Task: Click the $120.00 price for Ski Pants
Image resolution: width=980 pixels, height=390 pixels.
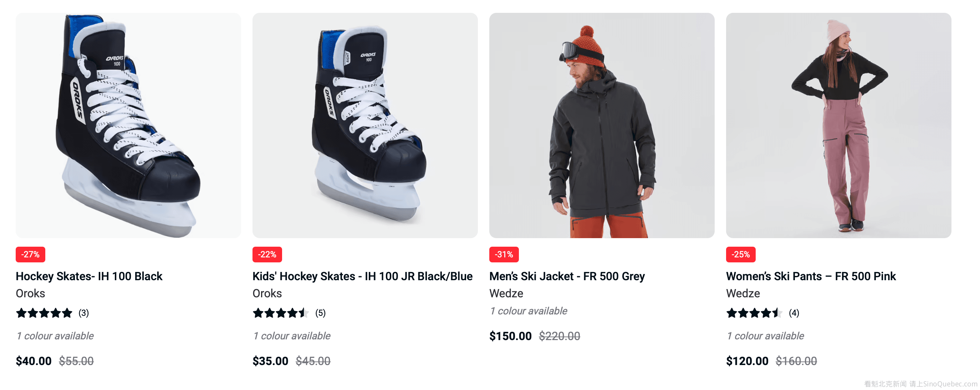Action: click(747, 361)
